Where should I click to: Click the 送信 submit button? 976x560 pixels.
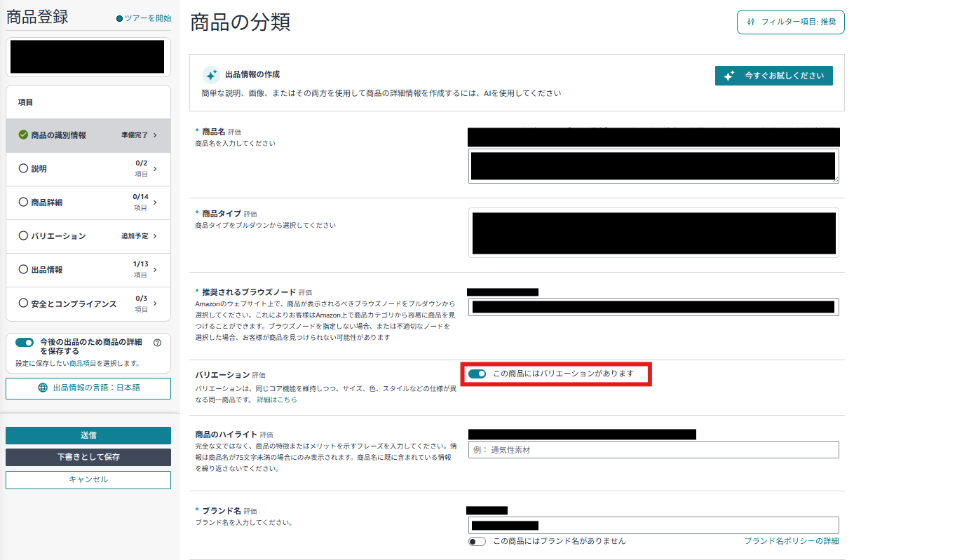click(88, 435)
